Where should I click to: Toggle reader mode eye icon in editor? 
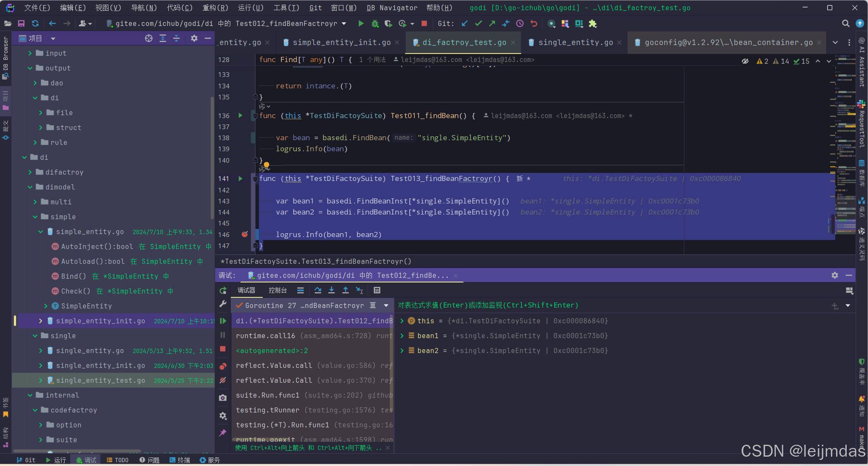point(745,61)
